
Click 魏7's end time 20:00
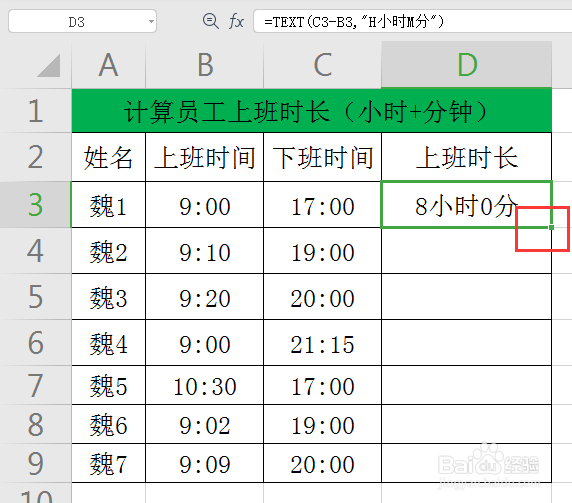point(322,463)
